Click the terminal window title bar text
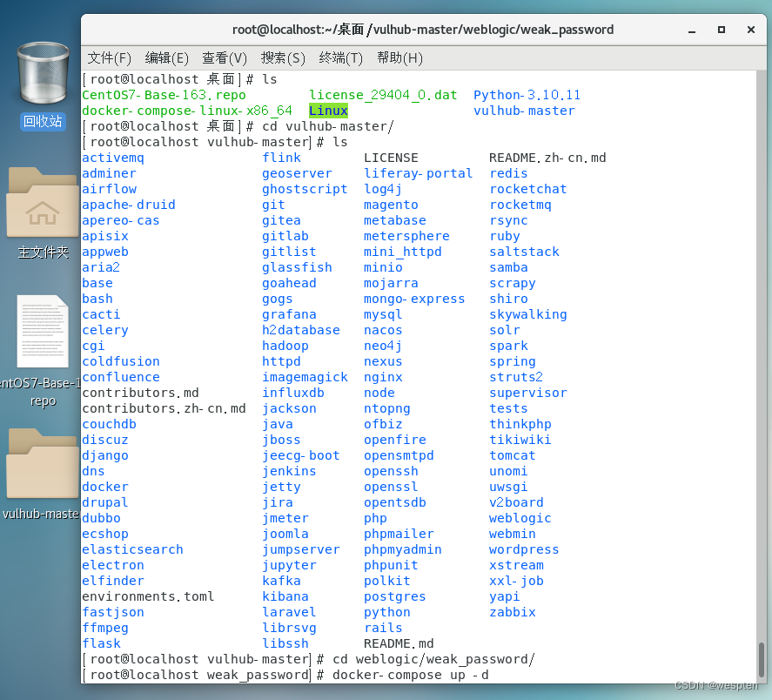 [x=422, y=30]
